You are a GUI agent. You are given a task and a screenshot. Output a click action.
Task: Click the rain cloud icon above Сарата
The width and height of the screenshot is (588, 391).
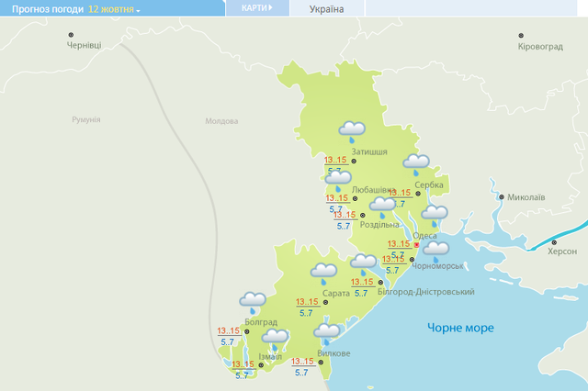pos(323,272)
